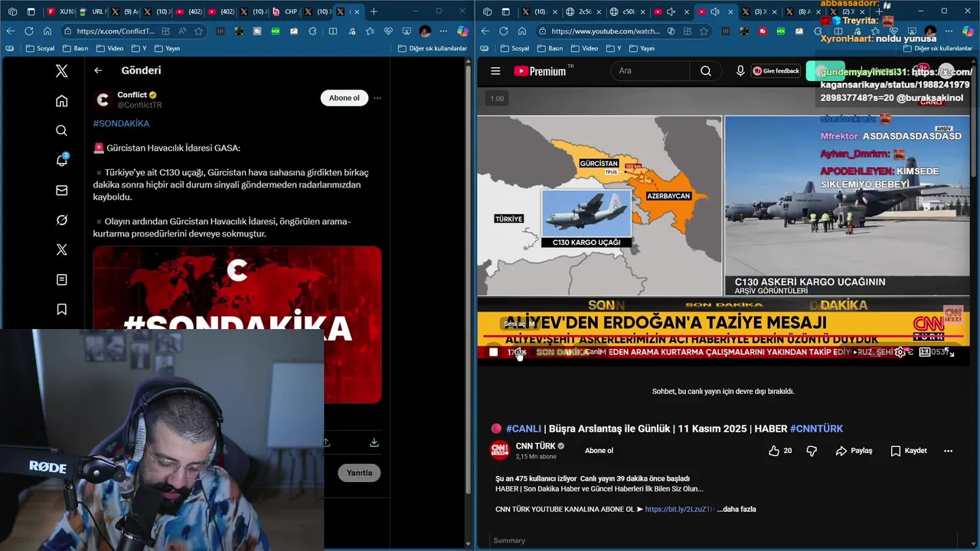Share the video with Paylaş
This screenshot has width=980, height=551.
[x=854, y=451]
